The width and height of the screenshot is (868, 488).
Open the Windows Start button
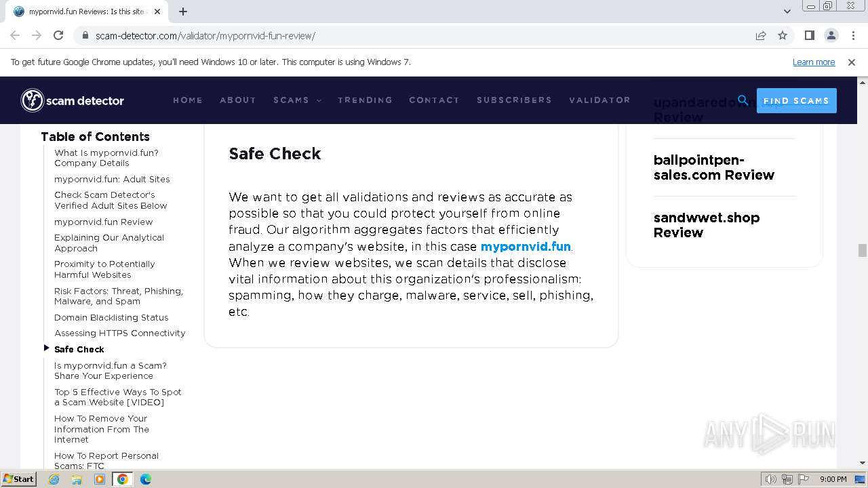point(18,479)
